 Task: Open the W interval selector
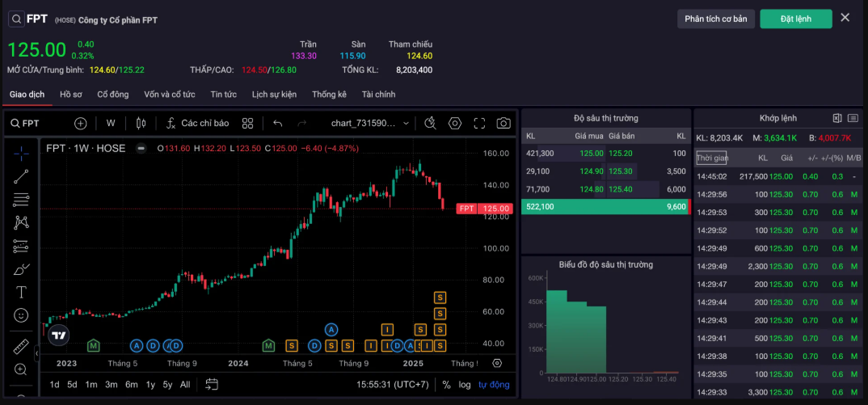(111, 124)
